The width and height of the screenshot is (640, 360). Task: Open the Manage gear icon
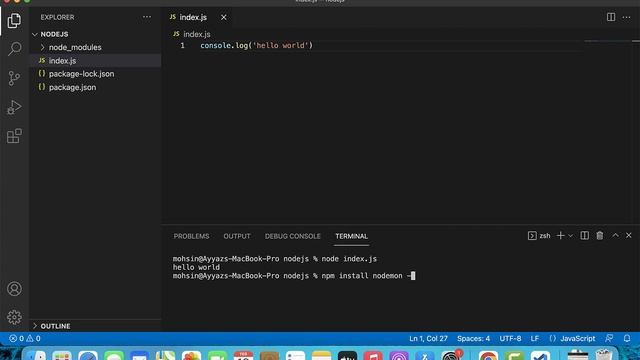coord(14,317)
